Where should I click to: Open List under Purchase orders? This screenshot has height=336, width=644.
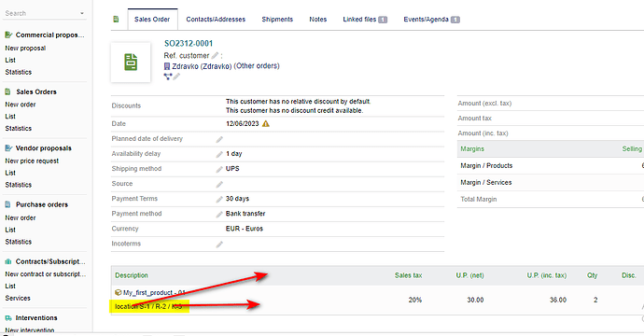tap(10, 230)
